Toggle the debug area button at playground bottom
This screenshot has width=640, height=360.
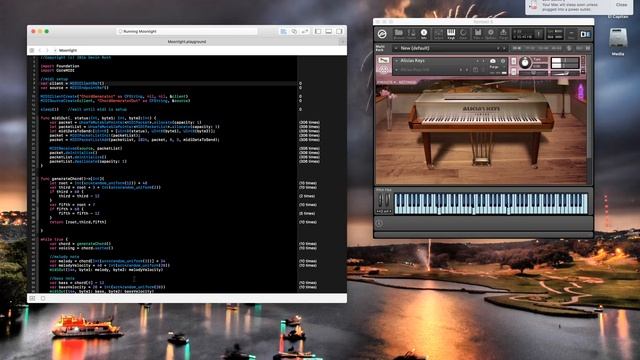(x=32, y=298)
